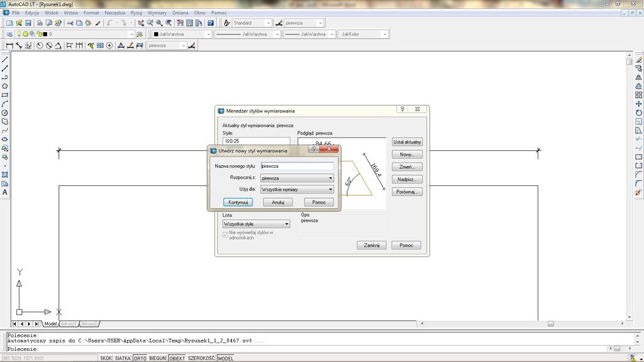
Task: Select the Polygon draw tool
Action: click(x=5, y=86)
